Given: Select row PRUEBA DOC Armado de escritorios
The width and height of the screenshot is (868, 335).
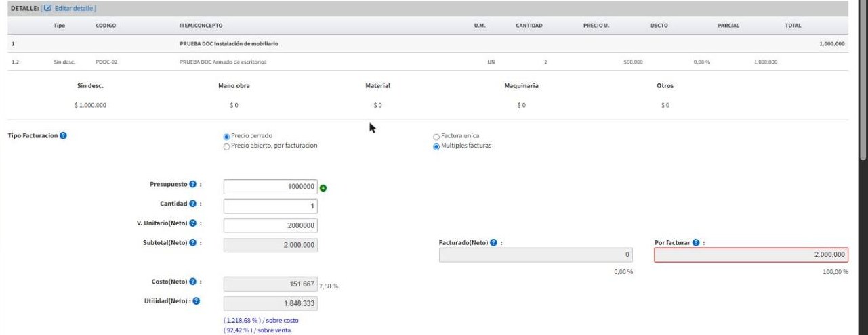Looking at the screenshot, I should click(x=428, y=62).
